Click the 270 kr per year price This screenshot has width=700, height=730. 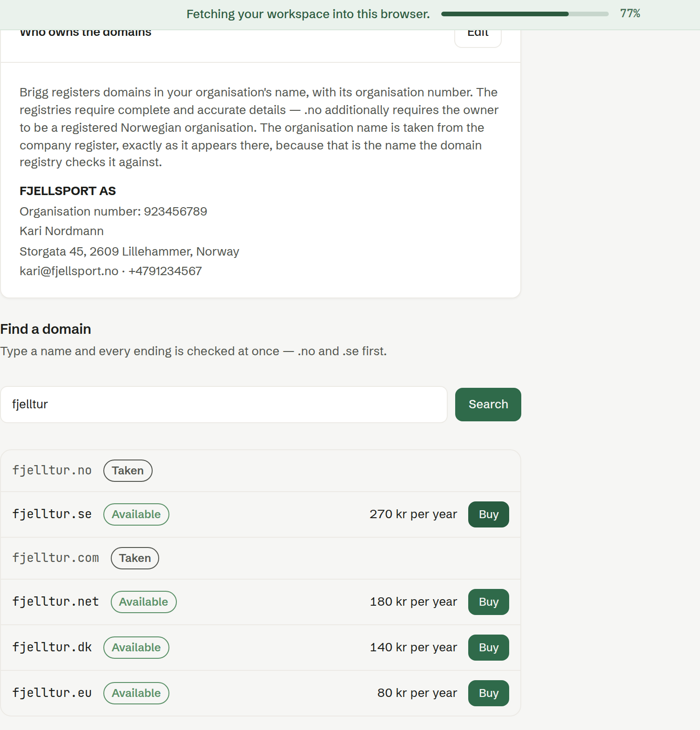[x=413, y=514]
